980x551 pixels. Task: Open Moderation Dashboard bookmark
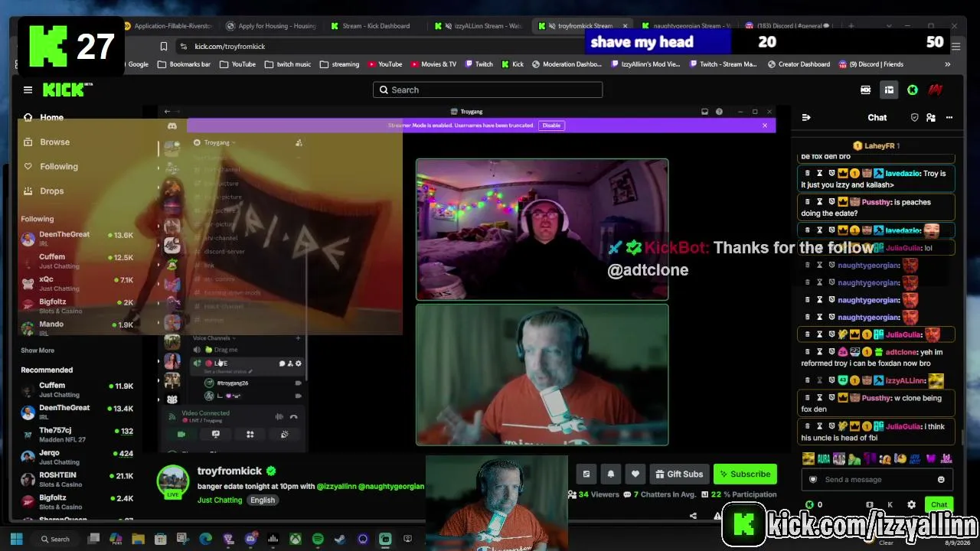[567, 64]
